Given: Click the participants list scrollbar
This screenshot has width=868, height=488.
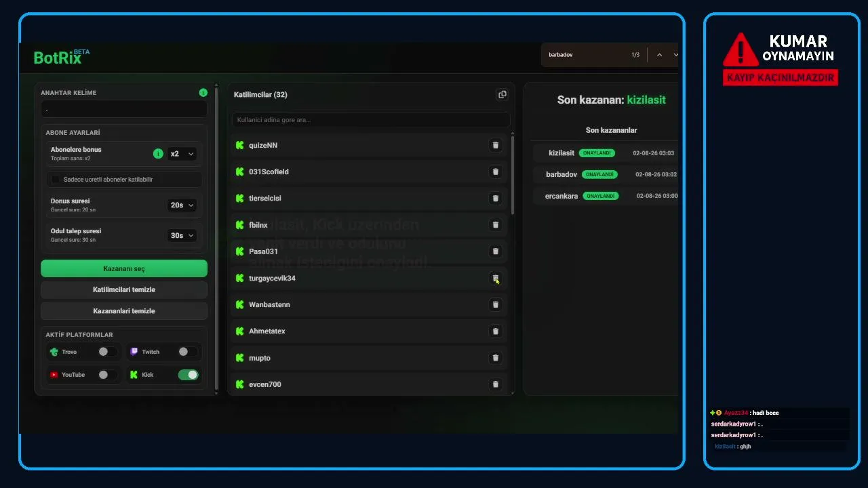Looking at the screenshot, I should pyautogui.click(x=513, y=175).
